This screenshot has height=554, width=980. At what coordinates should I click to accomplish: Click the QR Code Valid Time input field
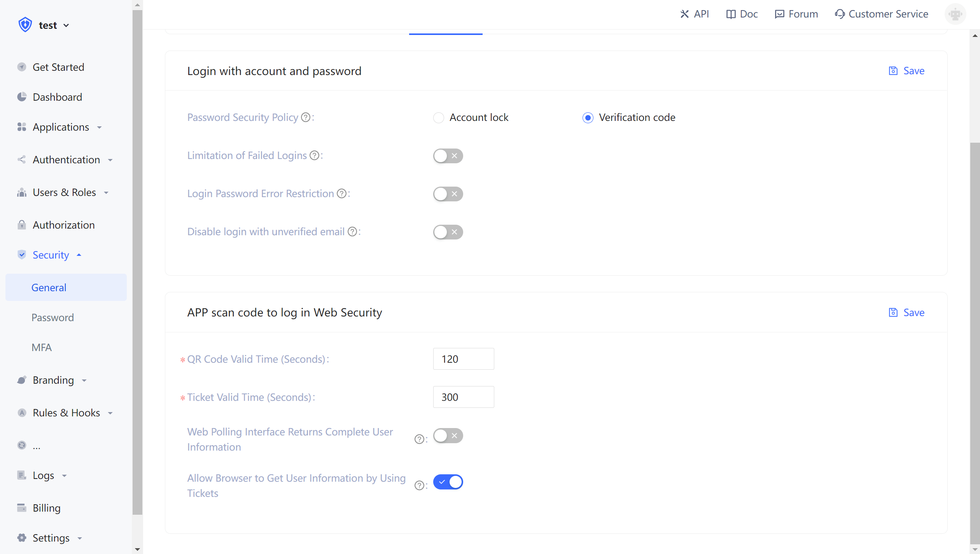pyautogui.click(x=463, y=359)
